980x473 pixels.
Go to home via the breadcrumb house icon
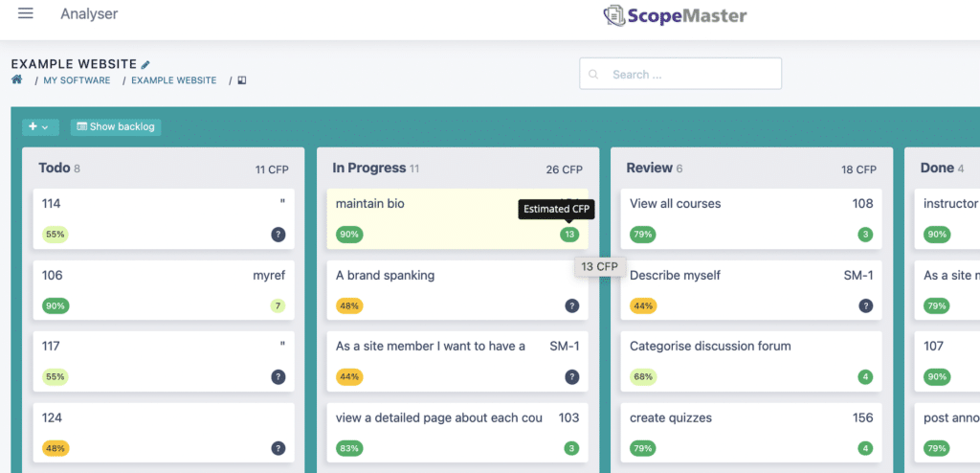17,79
